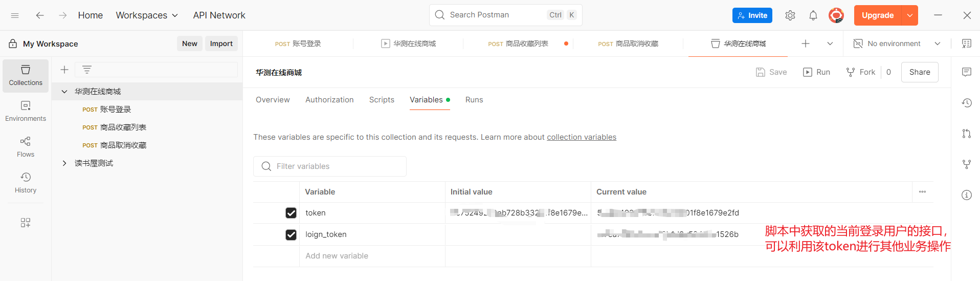Switch to the Overview tab
Image resolution: width=980 pixels, height=281 pixels.
coord(273,100)
